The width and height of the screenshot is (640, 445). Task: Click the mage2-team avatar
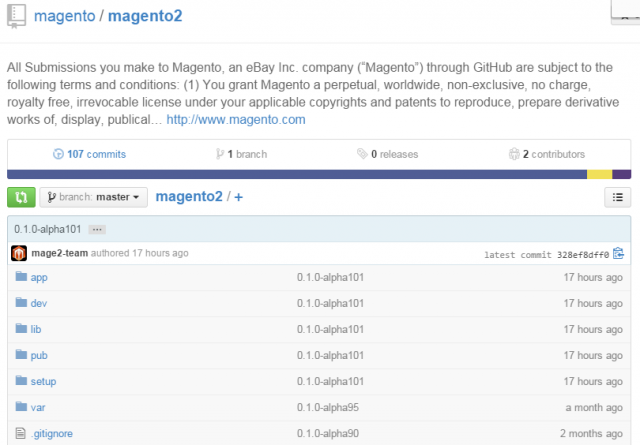(19, 253)
